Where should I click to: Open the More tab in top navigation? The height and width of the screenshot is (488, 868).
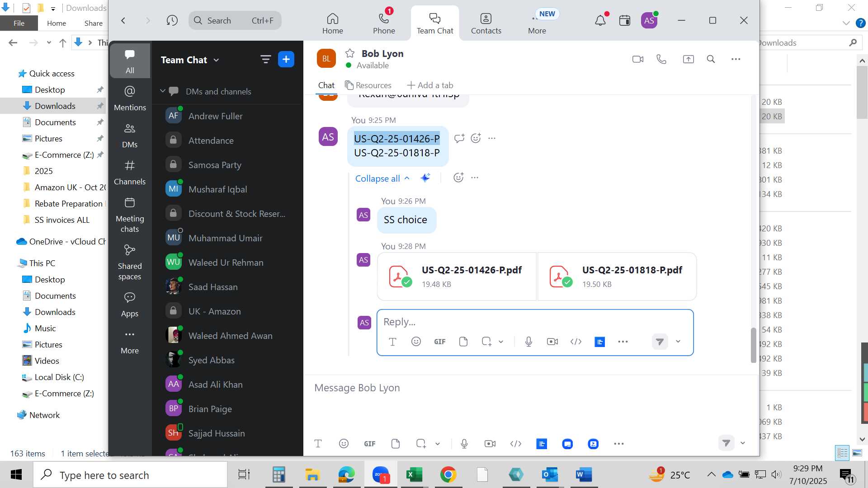(537, 23)
